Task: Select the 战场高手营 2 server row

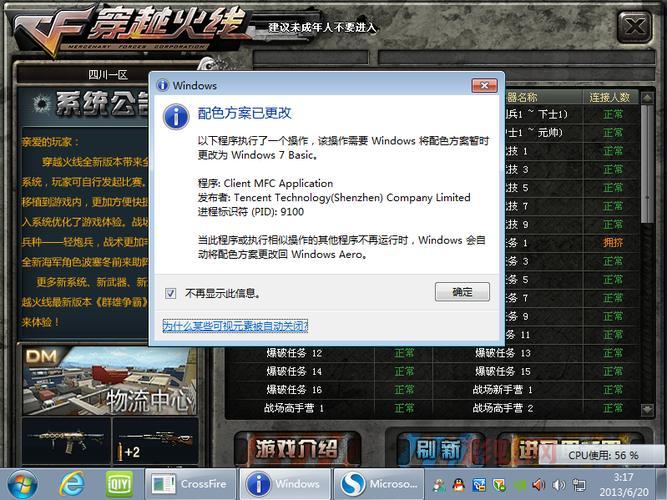Action: 503,408
